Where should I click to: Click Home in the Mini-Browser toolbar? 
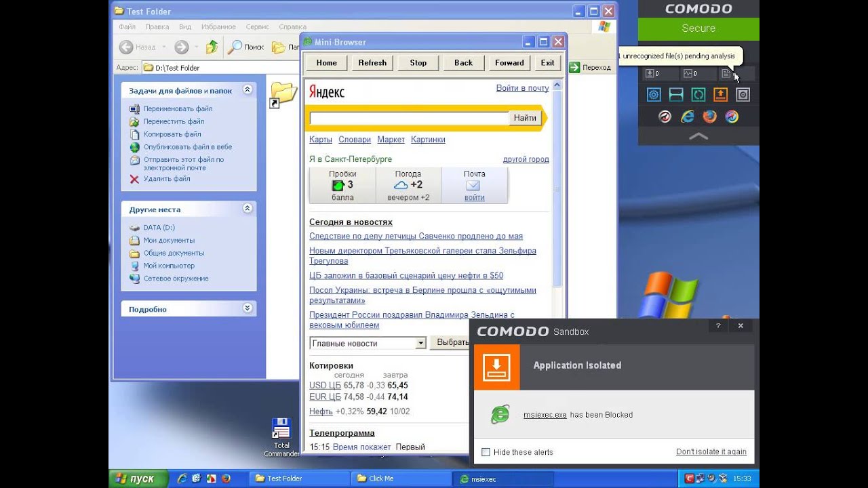pyautogui.click(x=326, y=62)
